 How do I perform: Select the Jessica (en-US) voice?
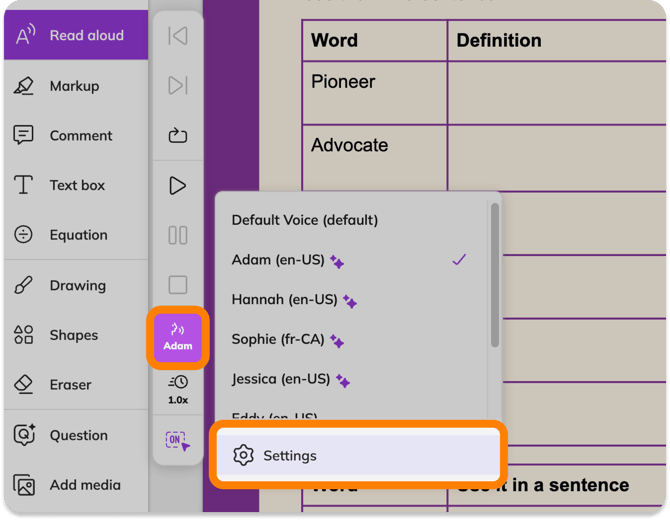point(351,379)
